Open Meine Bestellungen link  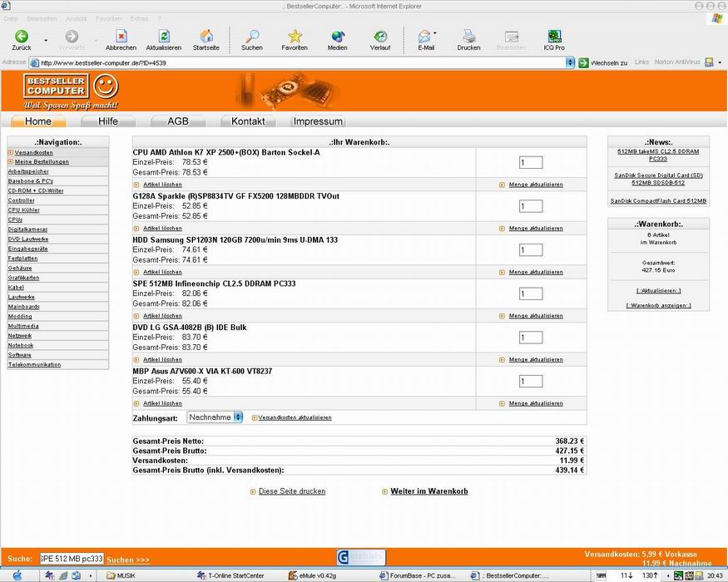42,162
